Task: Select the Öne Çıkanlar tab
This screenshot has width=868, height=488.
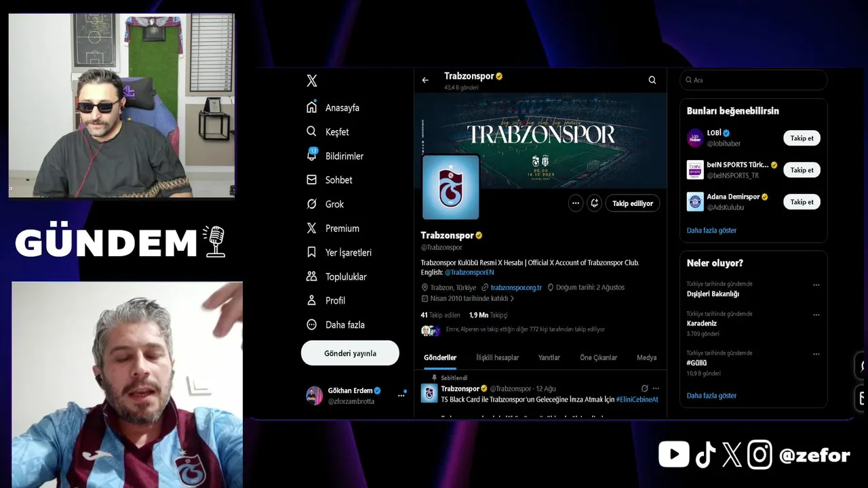Action: (598, 357)
